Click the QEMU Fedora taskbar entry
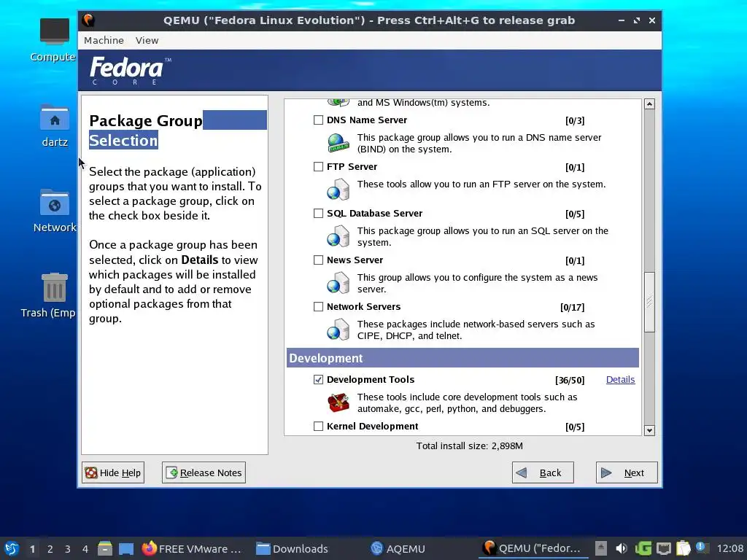This screenshot has height=560, width=747. tap(533, 548)
